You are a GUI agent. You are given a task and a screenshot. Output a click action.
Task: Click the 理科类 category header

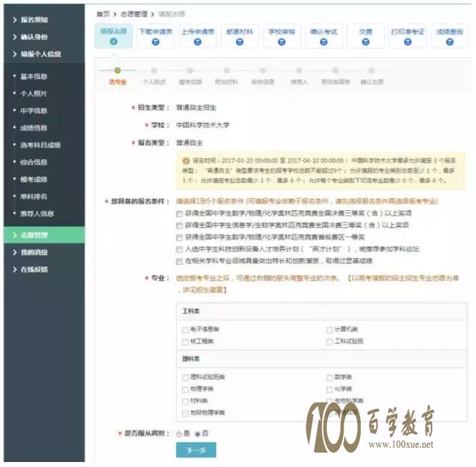coord(321,359)
